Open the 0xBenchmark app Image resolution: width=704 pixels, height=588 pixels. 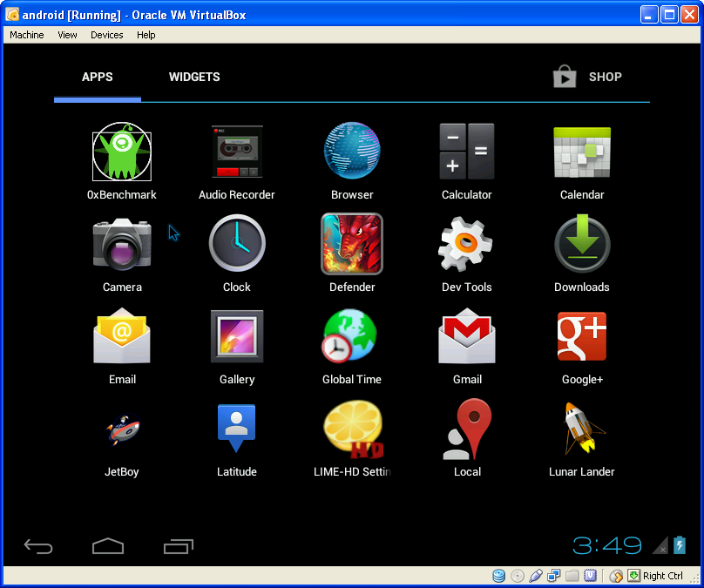[x=122, y=152]
